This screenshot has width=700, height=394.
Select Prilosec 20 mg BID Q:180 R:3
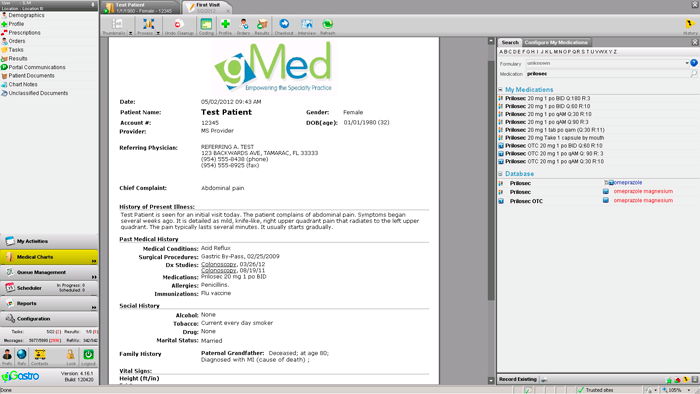point(548,98)
